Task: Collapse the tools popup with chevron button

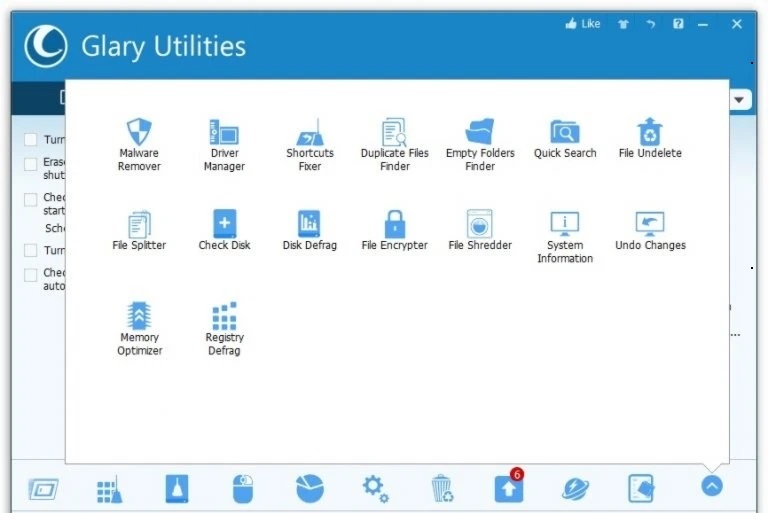Action: pyautogui.click(x=711, y=487)
